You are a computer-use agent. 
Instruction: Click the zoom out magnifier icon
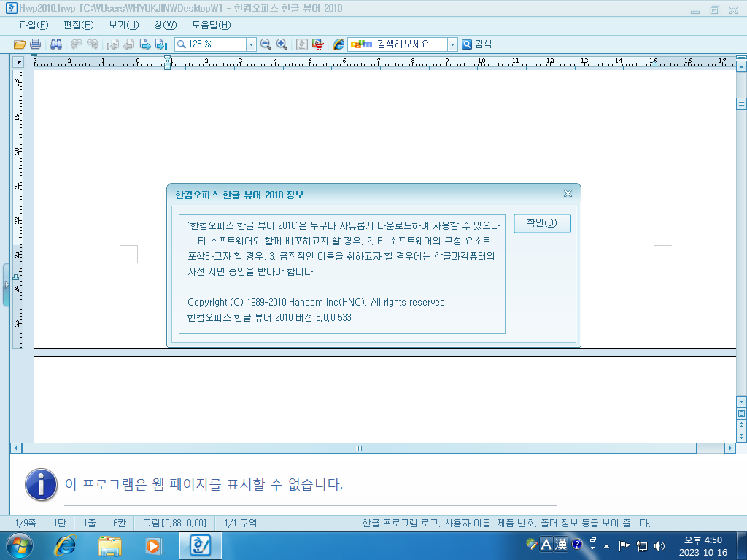tap(266, 44)
